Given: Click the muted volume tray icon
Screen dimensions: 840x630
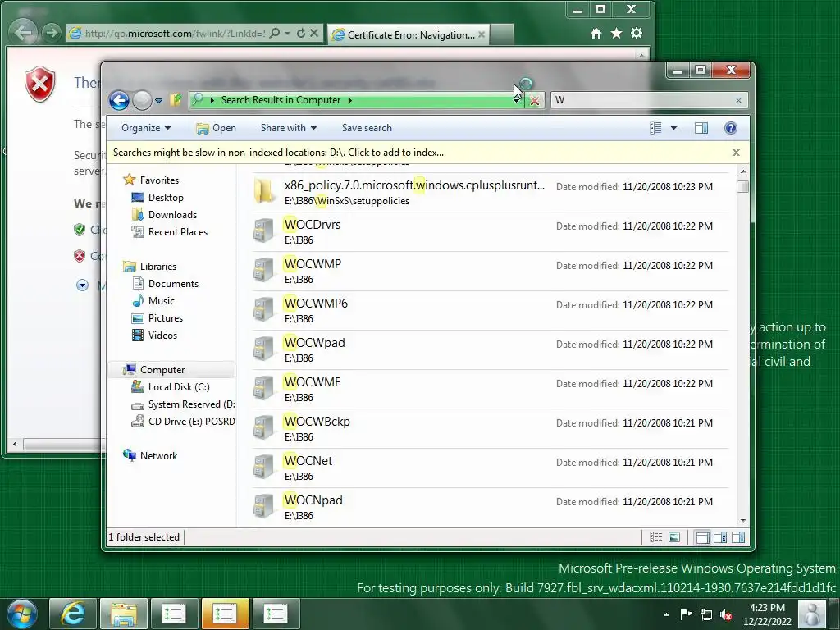Looking at the screenshot, I should [x=726, y=615].
